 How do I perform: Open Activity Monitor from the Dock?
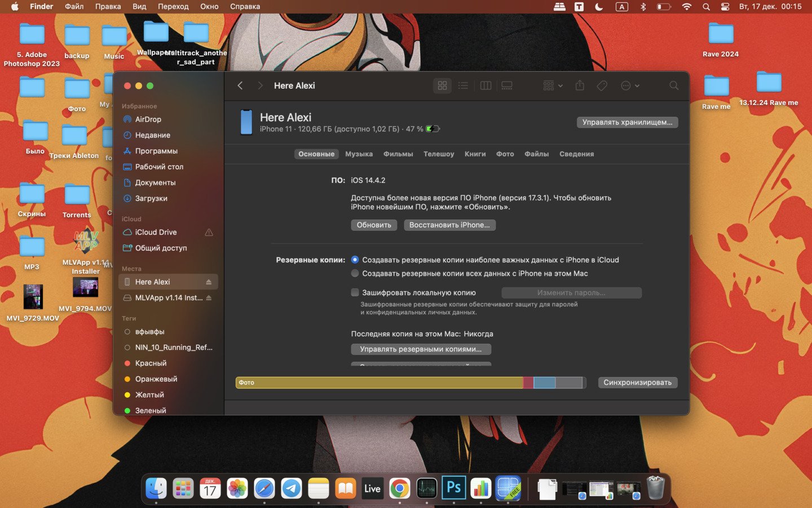(x=427, y=488)
